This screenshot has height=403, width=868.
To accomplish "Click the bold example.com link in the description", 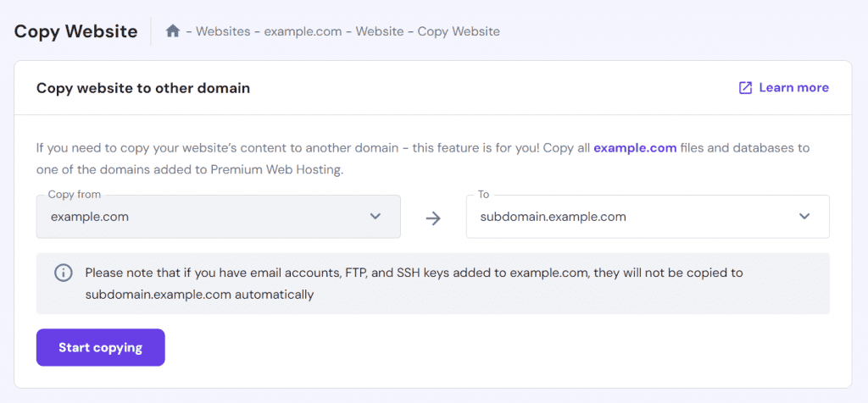I will point(635,148).
